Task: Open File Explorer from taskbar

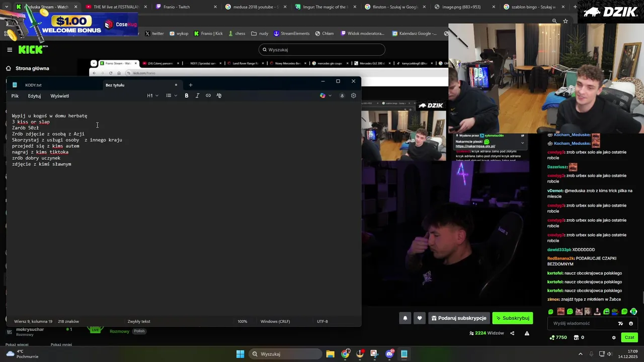Action: coord(330,354)
